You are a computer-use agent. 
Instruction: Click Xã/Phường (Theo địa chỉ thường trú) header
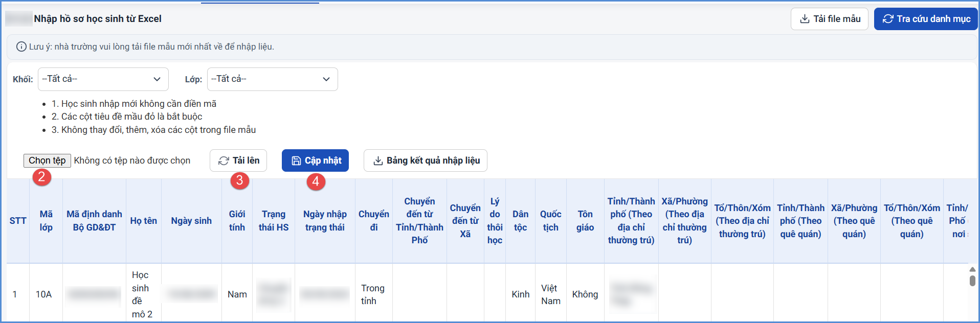(684, 221)
